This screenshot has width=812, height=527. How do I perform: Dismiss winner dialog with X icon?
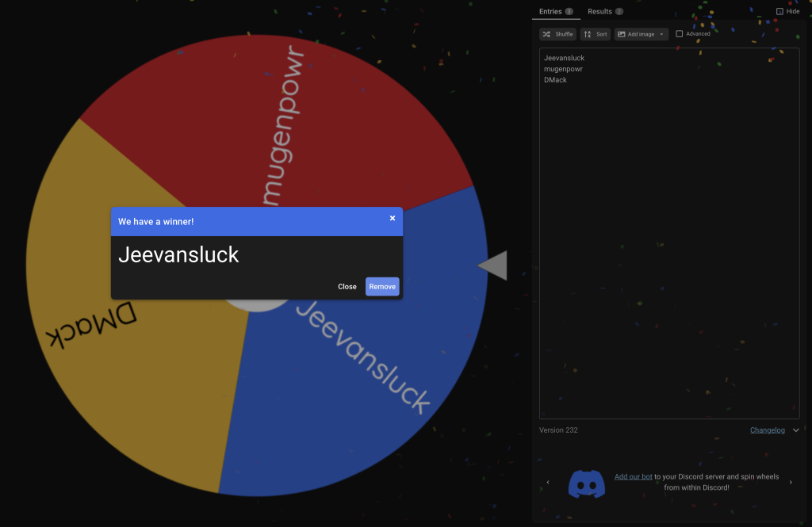[x=393, y=218]
